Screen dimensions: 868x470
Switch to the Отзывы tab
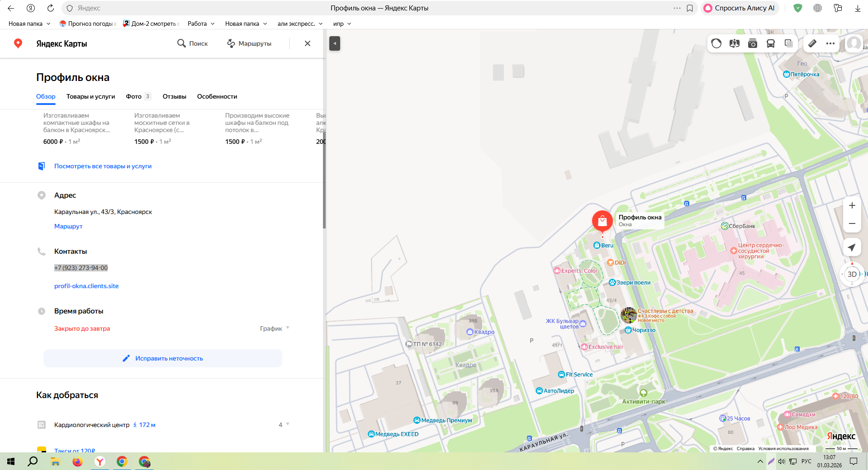click(174, 96)
